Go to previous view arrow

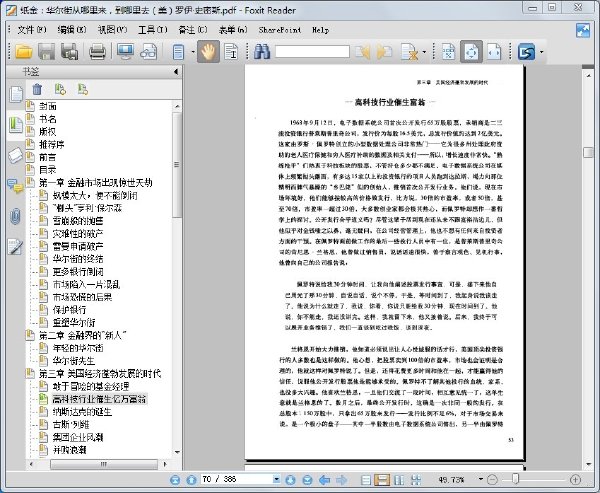324,480
